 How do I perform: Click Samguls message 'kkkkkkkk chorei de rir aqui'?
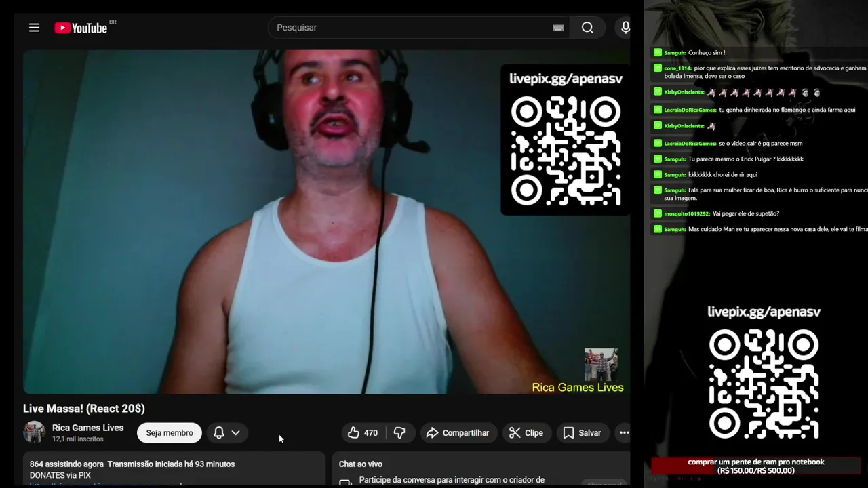point(722,175)
